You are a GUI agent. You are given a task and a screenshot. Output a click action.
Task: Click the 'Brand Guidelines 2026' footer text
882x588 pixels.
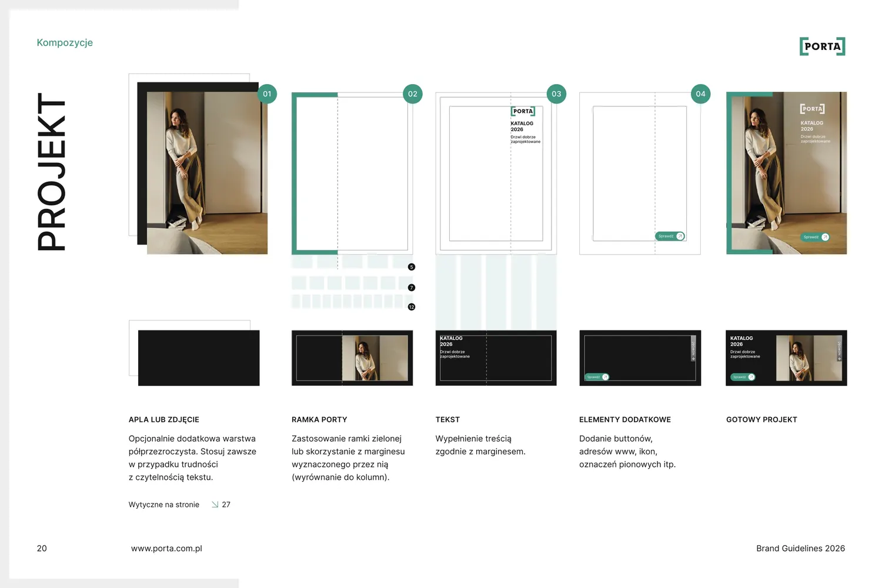coord(800,549)
